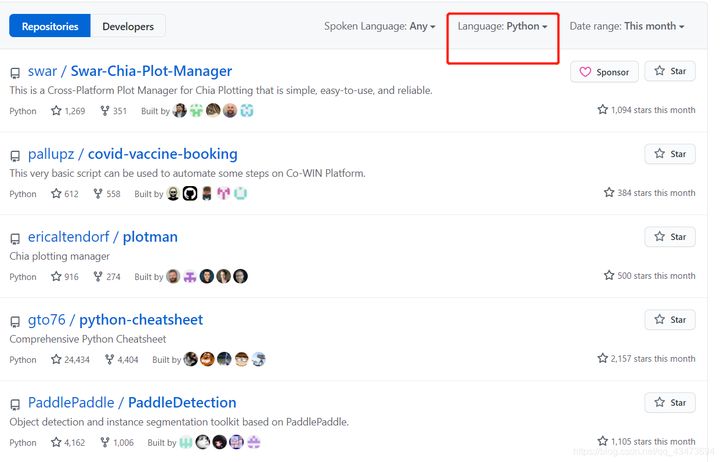This screenshot has height=462, width=720.
Task: Open the 4,162 stargazers link for PaddleDetection
Action: [x=68, y=443]
